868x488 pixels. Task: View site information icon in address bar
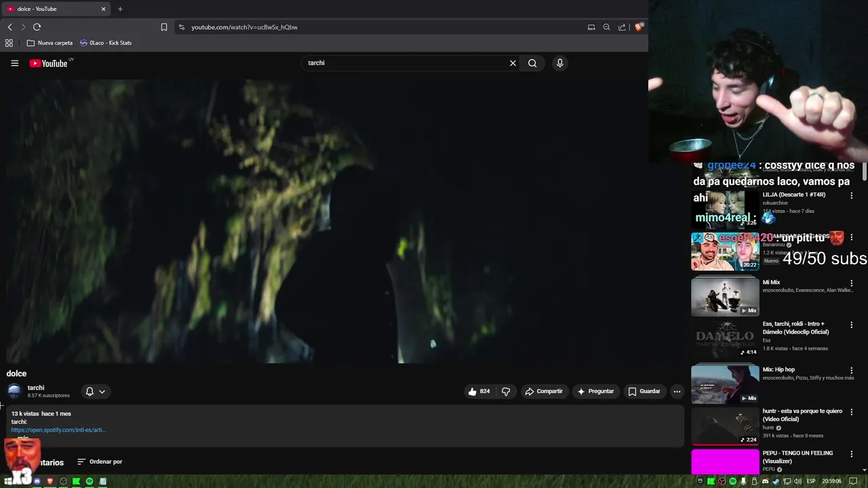point(181,27)
